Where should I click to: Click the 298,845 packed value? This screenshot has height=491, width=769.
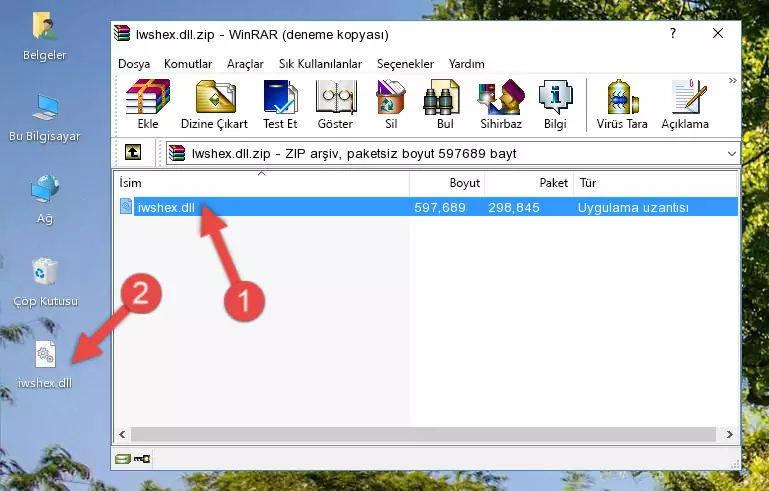click(514, 207)
